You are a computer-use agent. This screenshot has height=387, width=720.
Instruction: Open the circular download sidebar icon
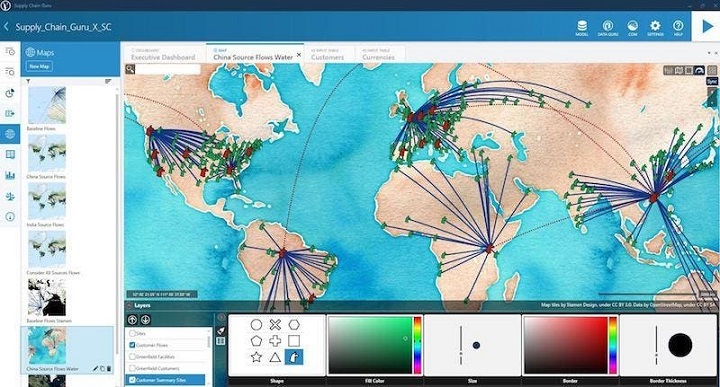pyautogui.click(x=10, y=217)
